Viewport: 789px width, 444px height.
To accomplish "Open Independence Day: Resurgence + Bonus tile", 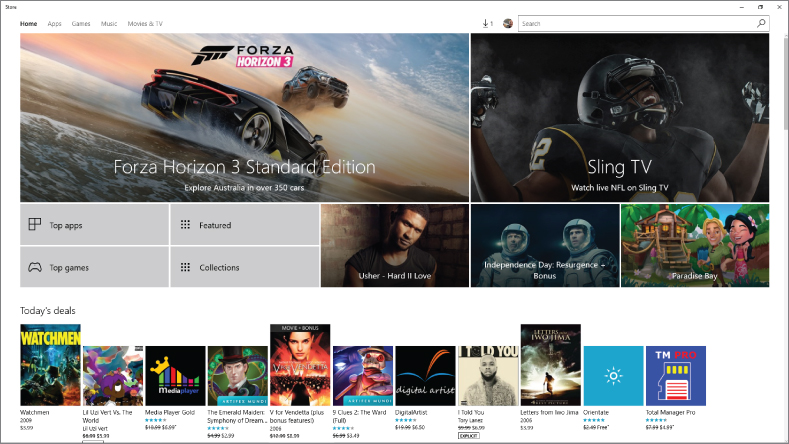I will 545,246.
